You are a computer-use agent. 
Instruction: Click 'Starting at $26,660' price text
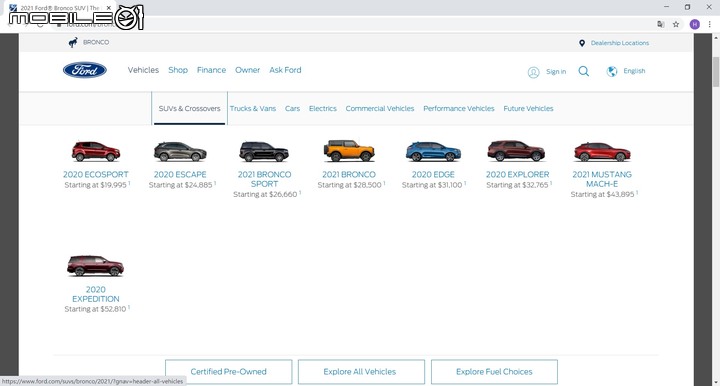click(265, 194)
